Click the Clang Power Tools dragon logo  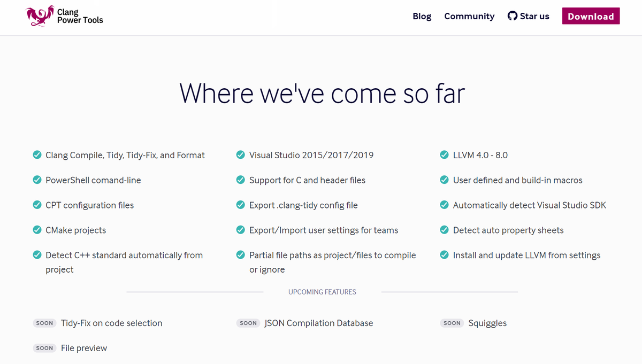[x=40, y=16]
